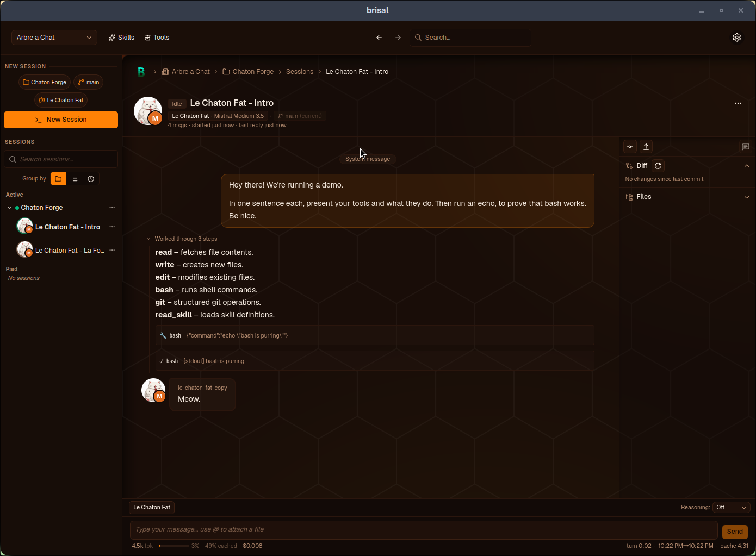
Task: Click the cache 4:31 timer
Action: tap(734, 546)
